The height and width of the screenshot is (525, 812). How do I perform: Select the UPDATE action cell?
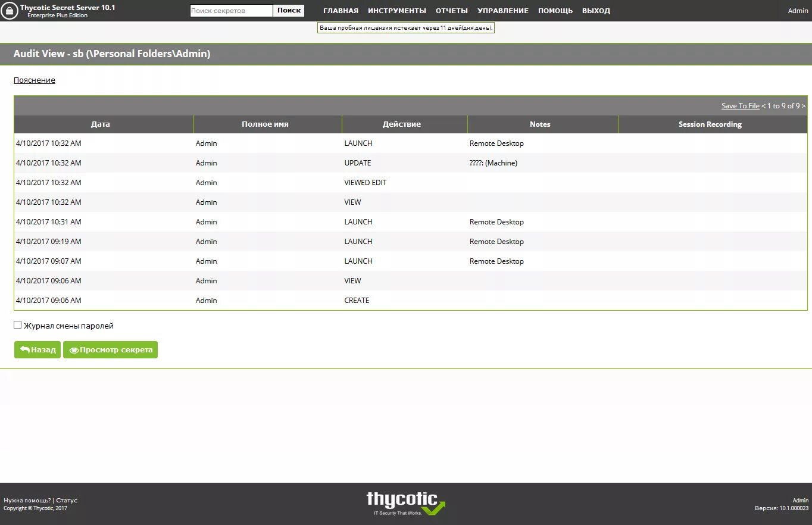pyautogui.click(x=358, y=163)
